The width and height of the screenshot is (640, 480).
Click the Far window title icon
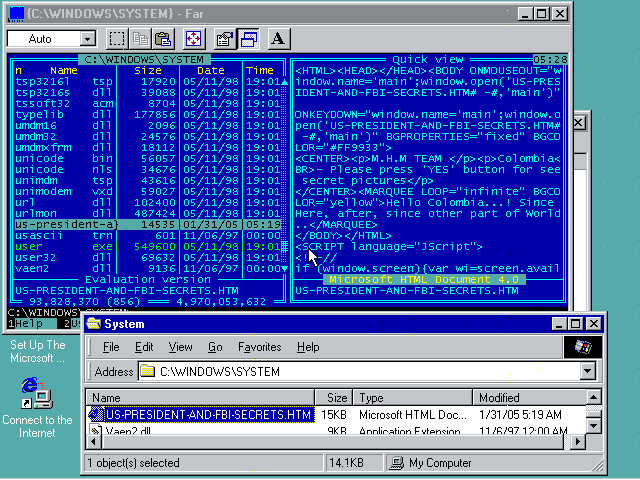click(x=17, y=14)
